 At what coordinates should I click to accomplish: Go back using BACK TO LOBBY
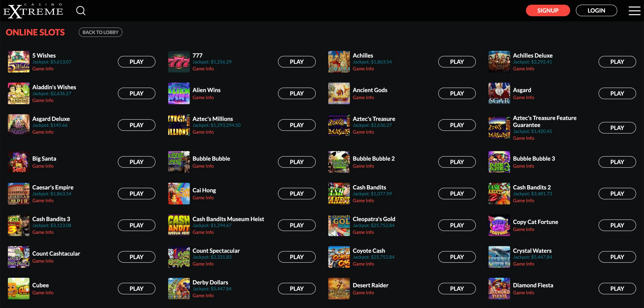click(100, 32)
